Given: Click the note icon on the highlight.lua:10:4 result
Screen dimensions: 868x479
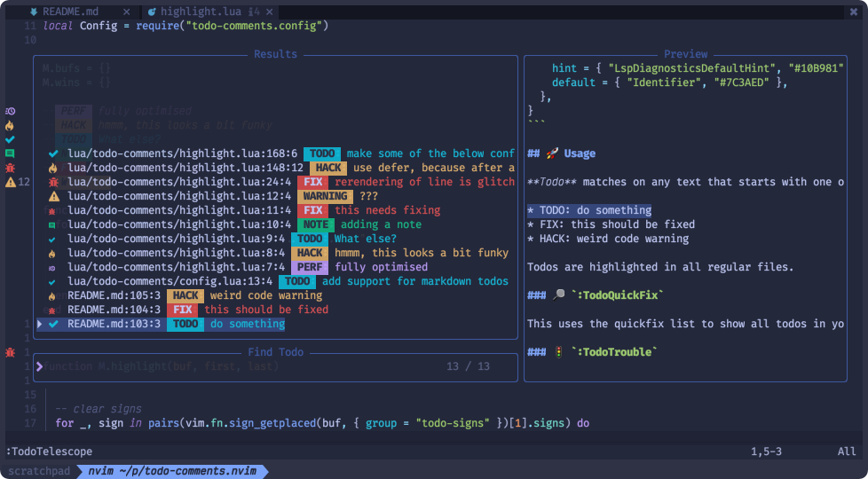Looking at the screenshot, I should (x=52, y=225).
